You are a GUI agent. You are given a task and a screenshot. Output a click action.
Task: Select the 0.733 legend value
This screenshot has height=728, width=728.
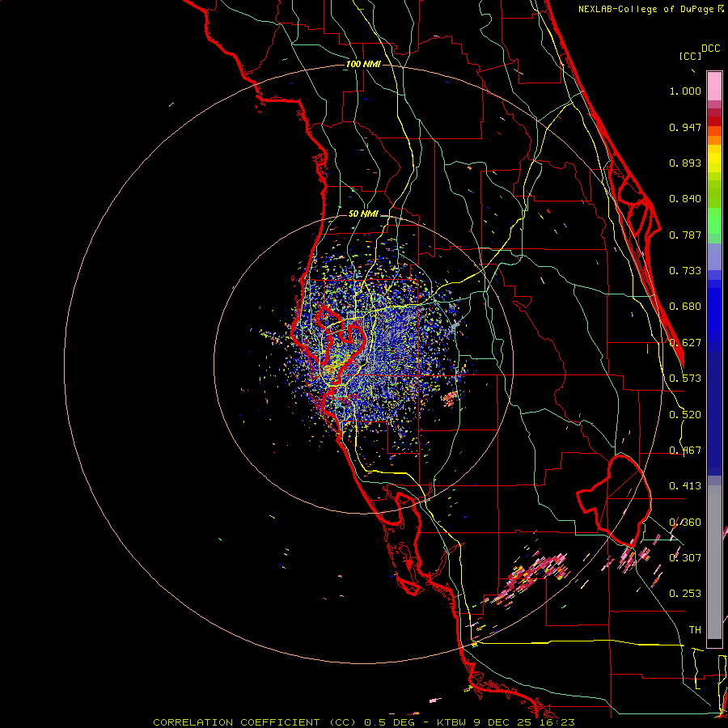[685, 271]
